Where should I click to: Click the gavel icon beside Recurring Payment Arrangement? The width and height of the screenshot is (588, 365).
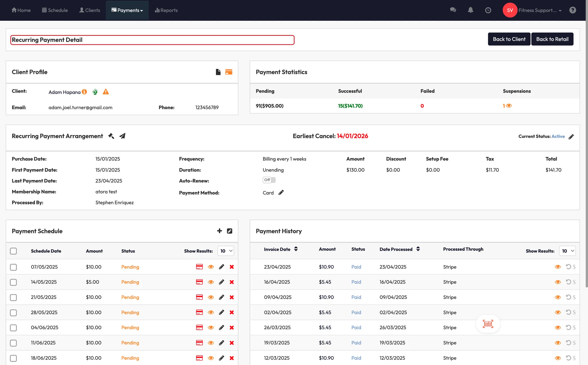coord(111,136)
